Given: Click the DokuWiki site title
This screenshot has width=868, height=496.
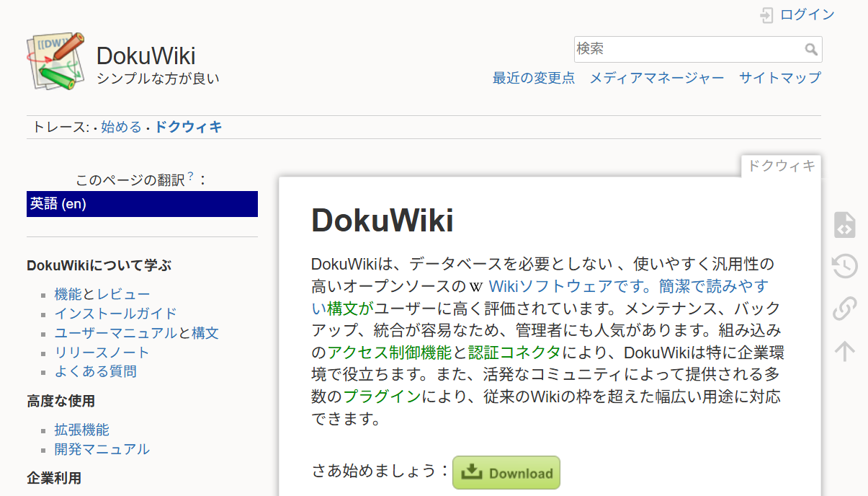Looking at the screenshot, I should coord(146,56).
